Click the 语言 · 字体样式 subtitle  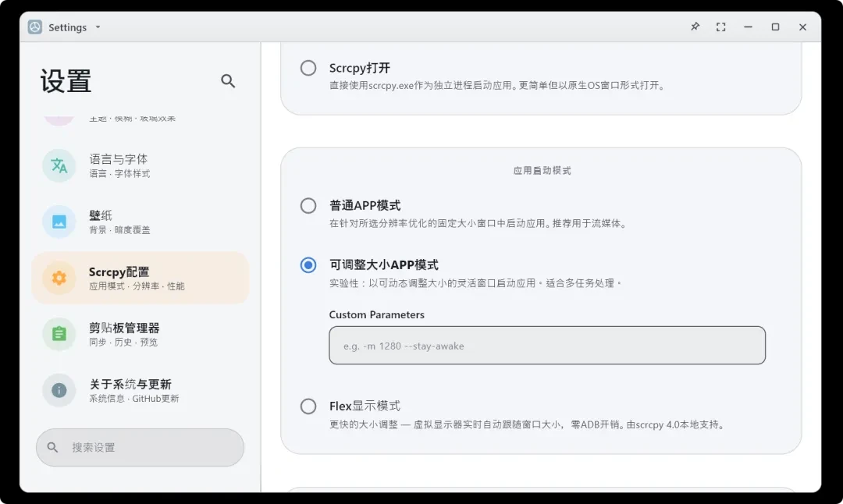tap(119, 173)
